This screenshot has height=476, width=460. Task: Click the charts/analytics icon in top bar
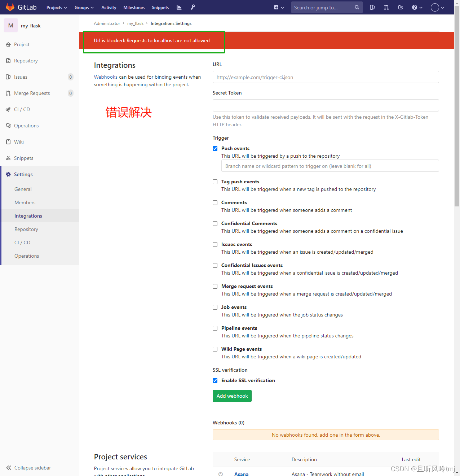coord(179,7)
